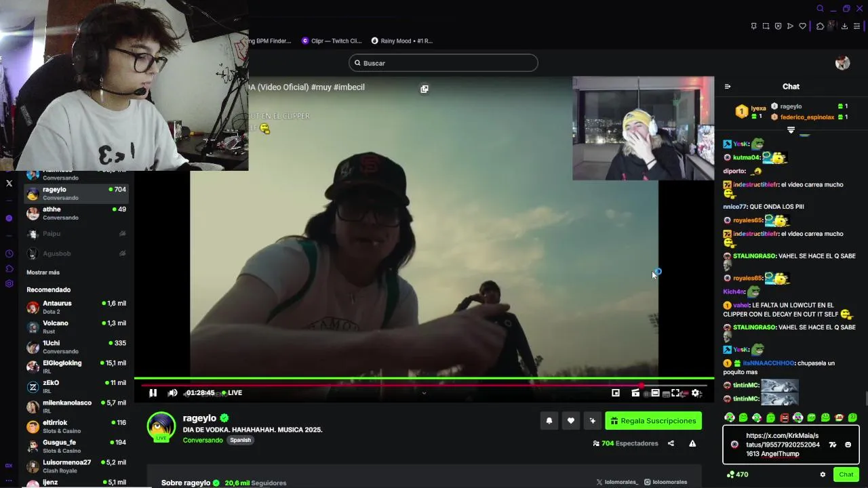Open chat identity badge selector
The width and height of the screenshot is (868, 488).
[734, 445]
